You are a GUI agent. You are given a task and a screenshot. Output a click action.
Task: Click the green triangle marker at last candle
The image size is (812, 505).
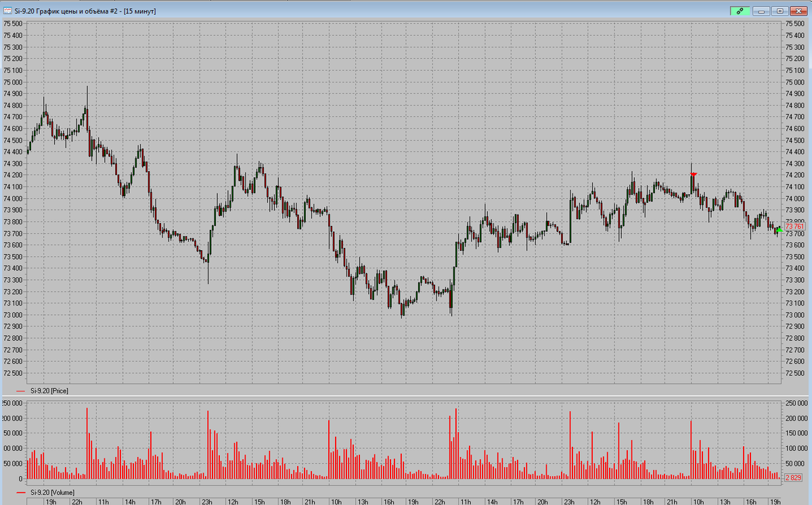point(780,231)
